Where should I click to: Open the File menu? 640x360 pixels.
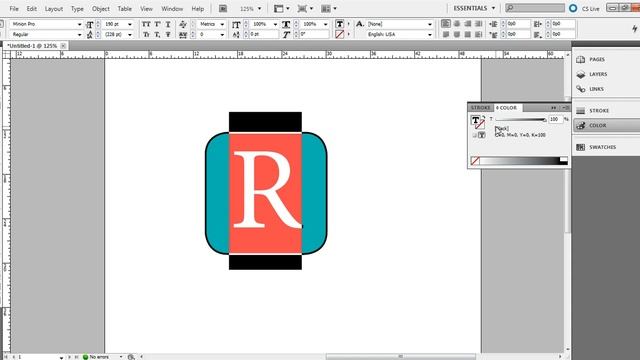coord(14,9)
